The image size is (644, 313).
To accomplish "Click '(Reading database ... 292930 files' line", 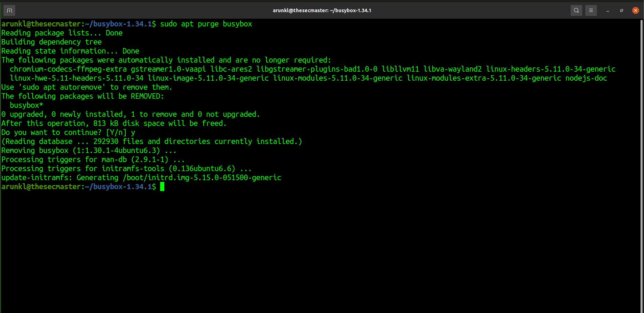I will click(152, 142).
